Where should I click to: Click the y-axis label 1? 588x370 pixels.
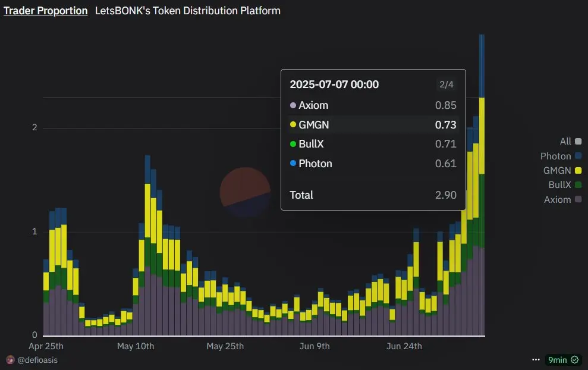pos(34,231)
